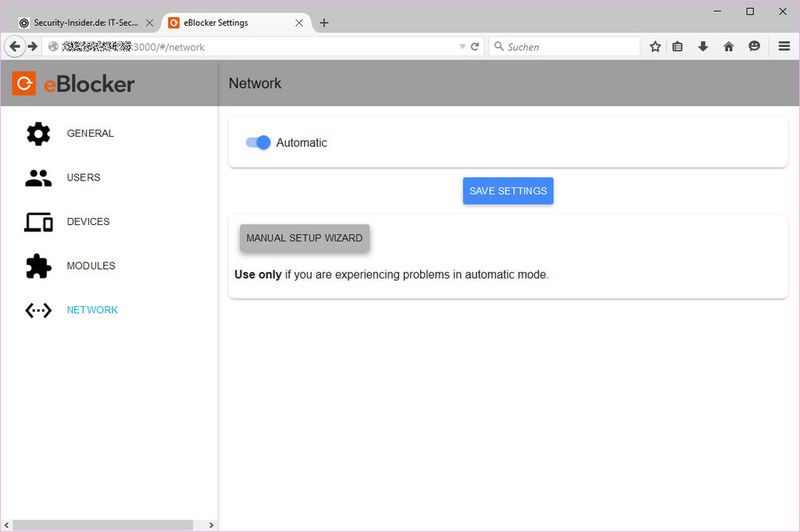Minimize the browser window
This screenshot has width=800, height=532.
coord(717,11)
